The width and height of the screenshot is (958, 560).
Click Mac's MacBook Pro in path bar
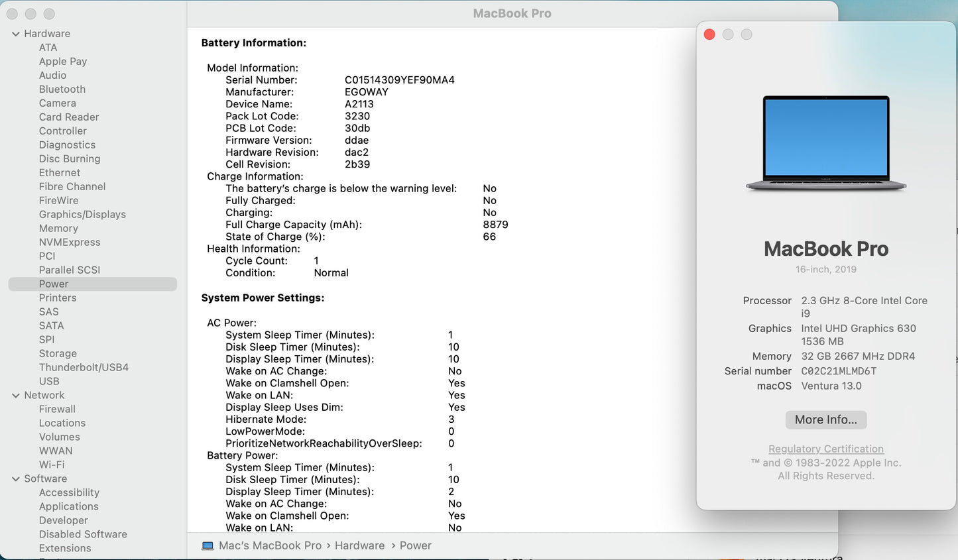tap(270, 546)
